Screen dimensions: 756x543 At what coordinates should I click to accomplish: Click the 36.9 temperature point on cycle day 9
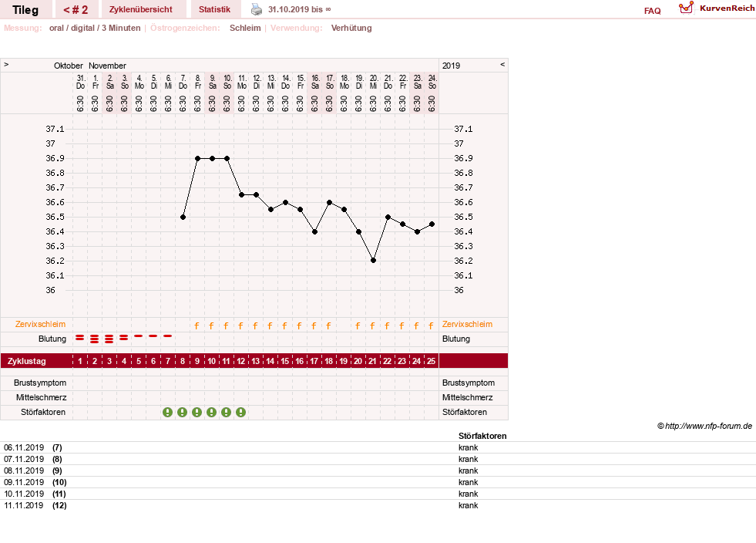pos(198,158)
